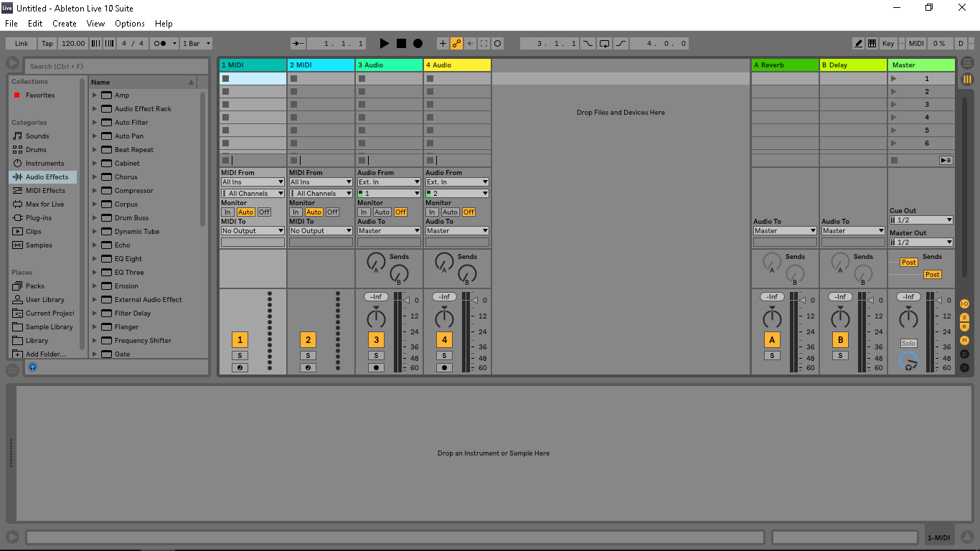
Task: Expand the Echo folder
Action: [94, 245]
